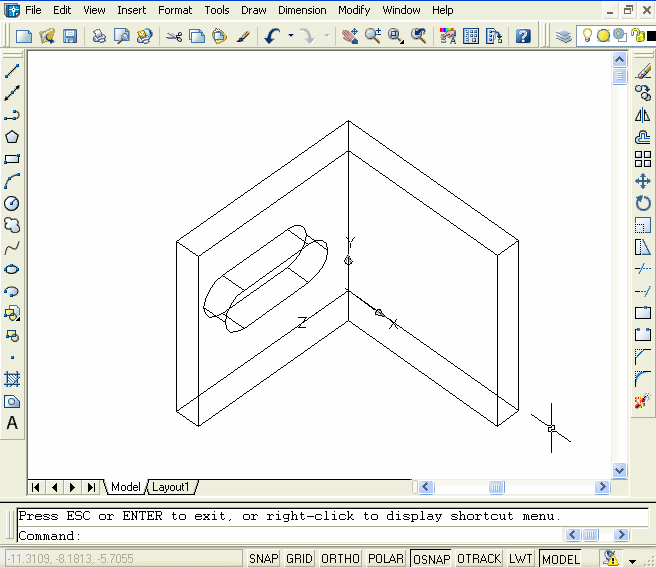Viewport: 656px width, 568px height.
Task: Jump to the last layout tab
Action: [91, 487]
